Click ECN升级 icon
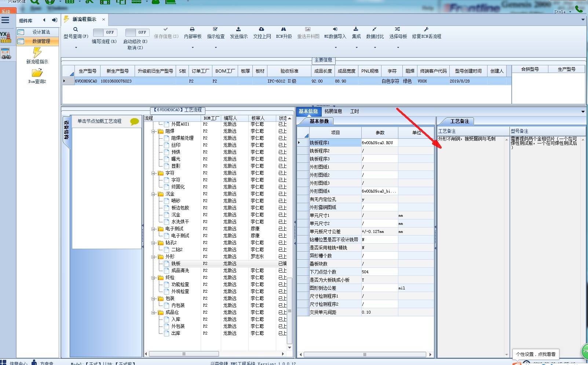 pos(284,29)
